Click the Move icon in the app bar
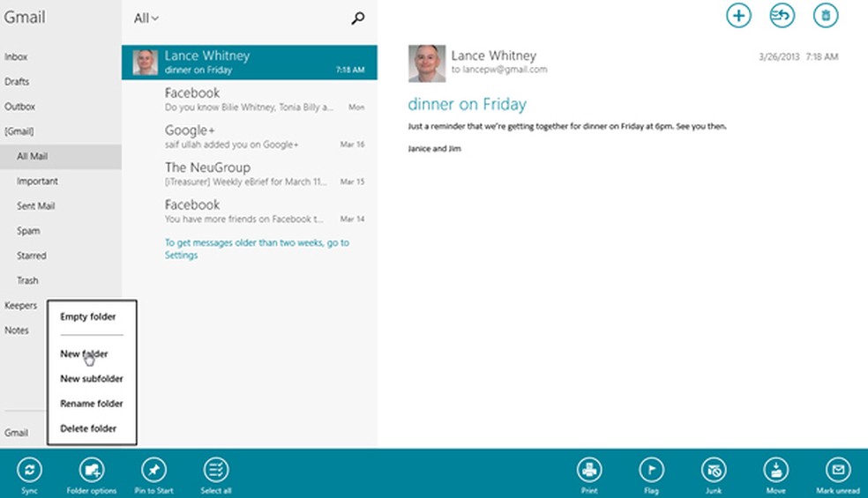This screenshot has width=868, height=498. click(775, 471)
